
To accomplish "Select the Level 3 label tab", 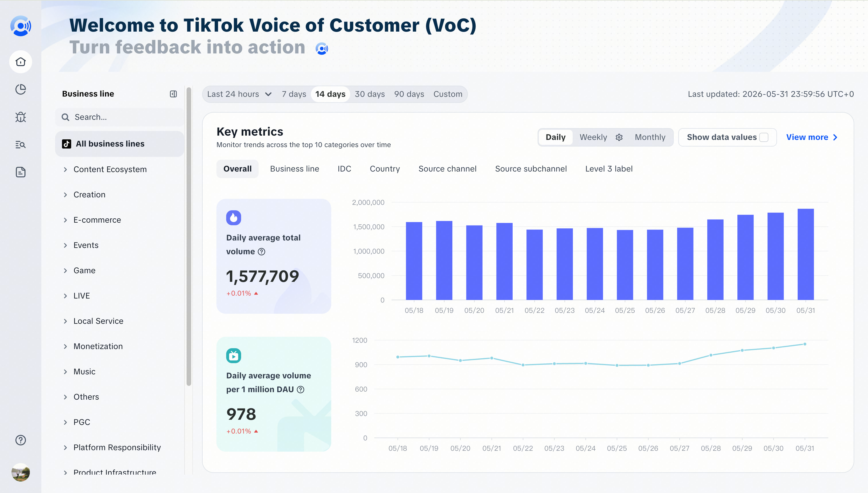I will point(609,169).
